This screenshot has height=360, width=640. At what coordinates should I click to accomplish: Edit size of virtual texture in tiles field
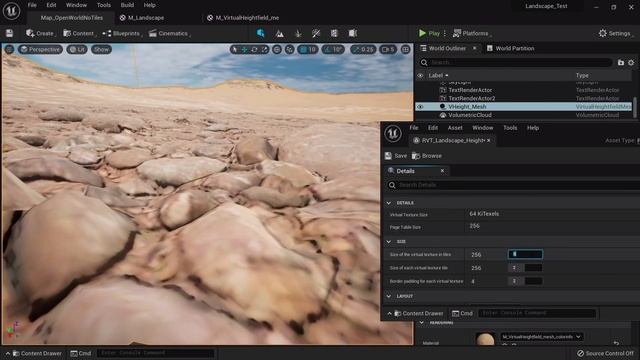click(x=525, y=254)
